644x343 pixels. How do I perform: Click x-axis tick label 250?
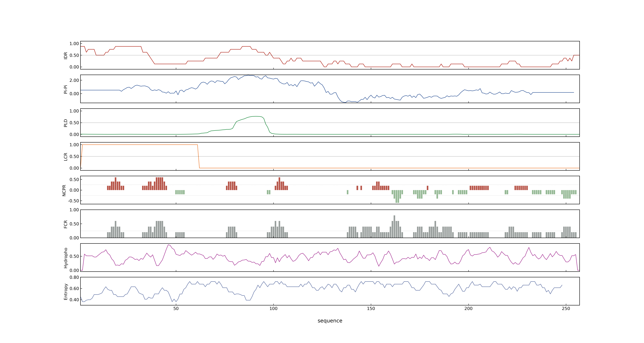(566, 308)
